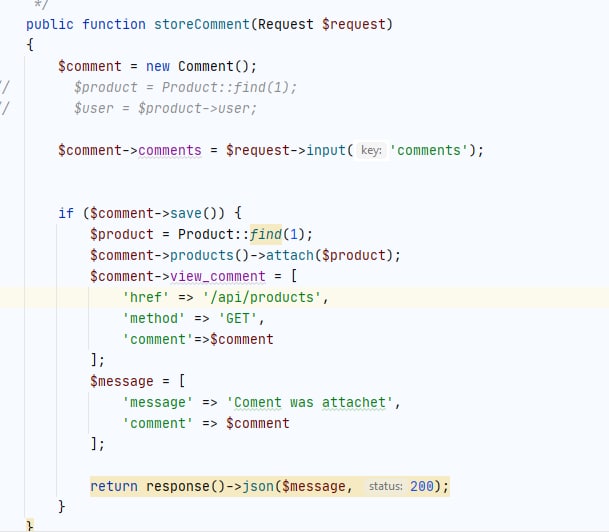The height and width of the screenshot is (532, 609).
Task: Click the response() helper call
Action: [x=185, y=486]
